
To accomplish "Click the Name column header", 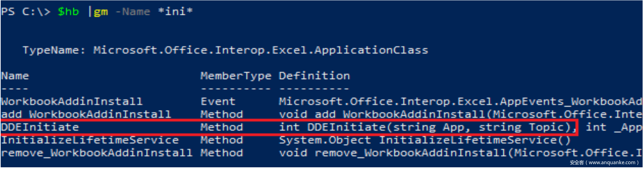I will [15, 76].
